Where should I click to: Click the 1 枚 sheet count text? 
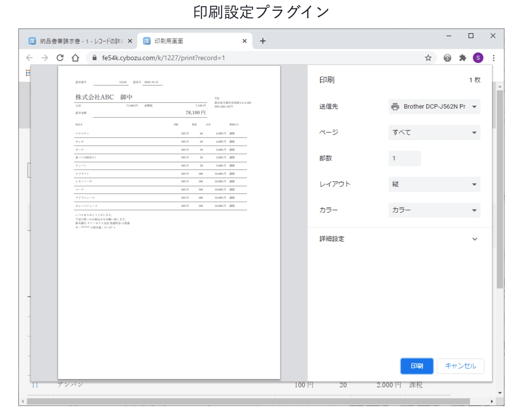pyautogui.click(x=475, y=80)
